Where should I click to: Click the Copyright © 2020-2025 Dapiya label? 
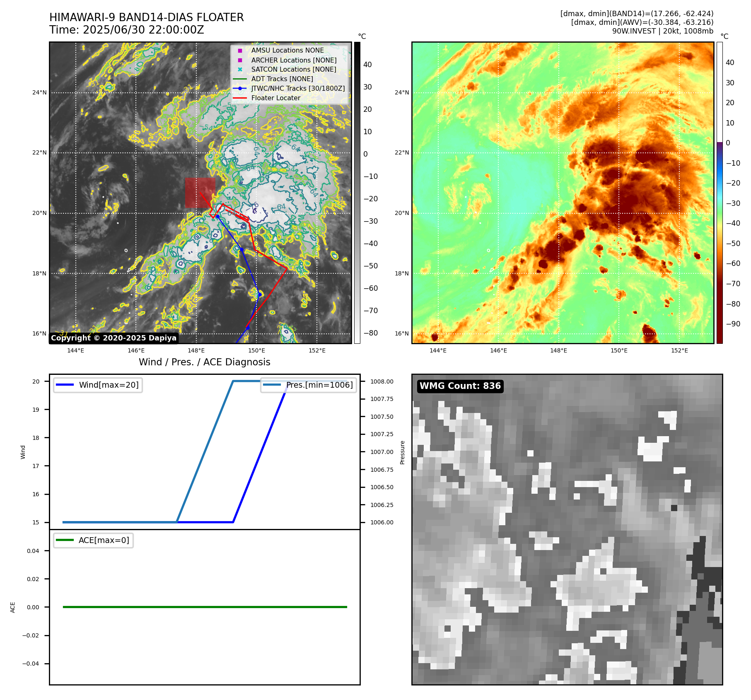[x=114, y=338]
